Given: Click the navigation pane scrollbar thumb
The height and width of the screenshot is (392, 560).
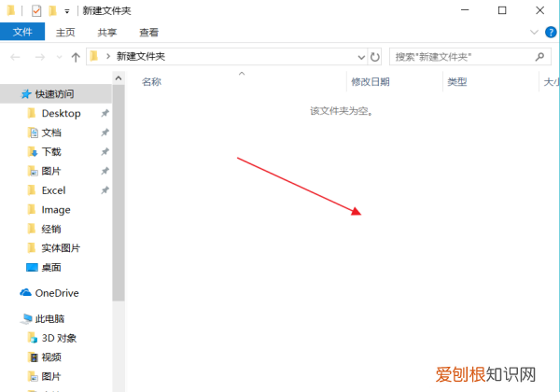Looking at the screenshot, I should pos(119,193).
